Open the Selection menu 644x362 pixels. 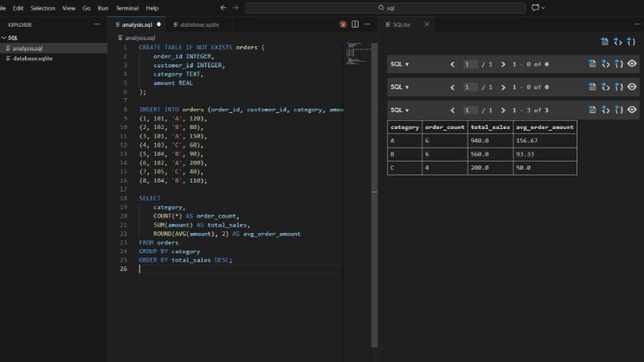point(43,8)
